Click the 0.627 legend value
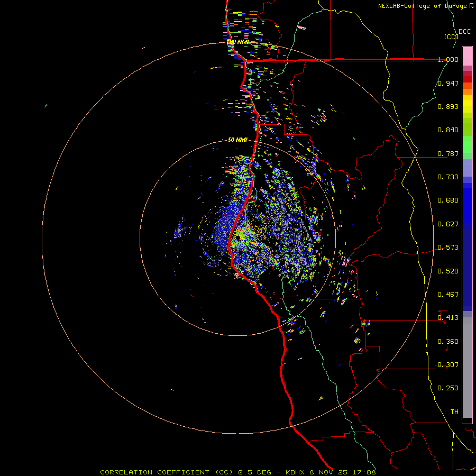Screen dimensions: 476x476 [x=448, y=224]
